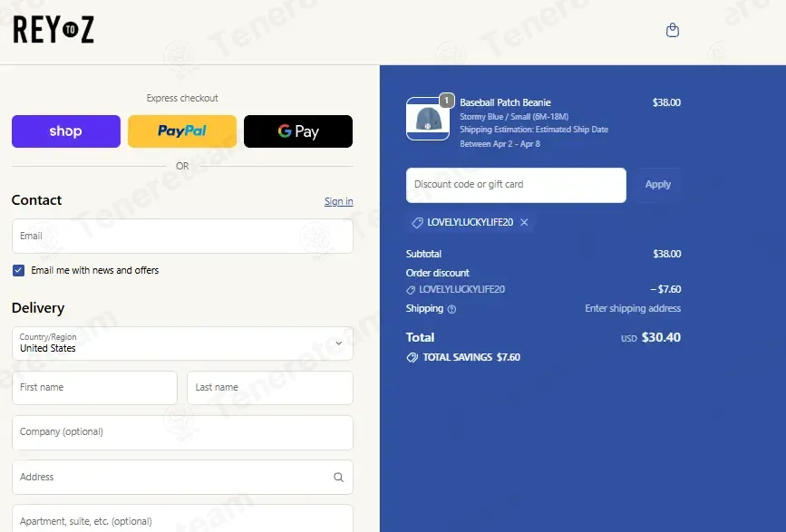Click the Stormy Blue / Small variant text
Image resolution: width=786 pixels, height=532 pixels.
click(x=514, y=117)
